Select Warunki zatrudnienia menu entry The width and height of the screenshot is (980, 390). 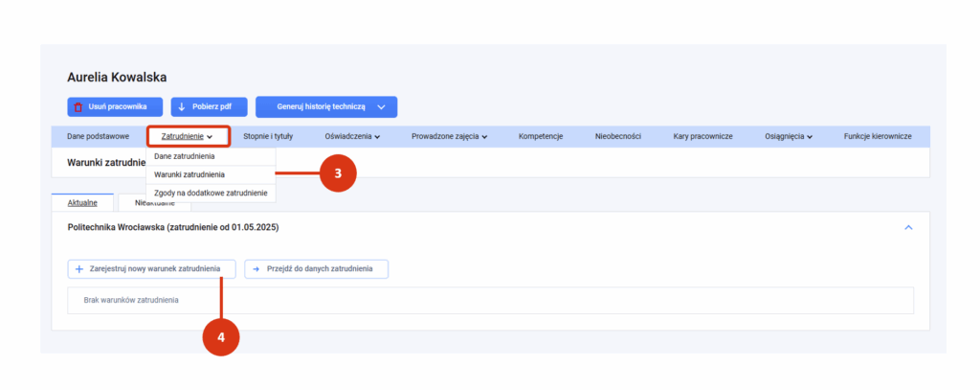pos(211,174)
